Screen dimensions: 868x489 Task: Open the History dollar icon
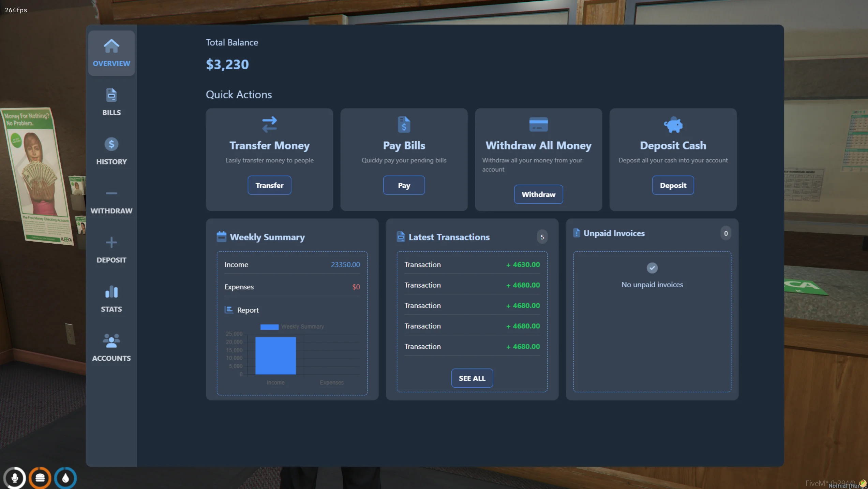[111, 145]
